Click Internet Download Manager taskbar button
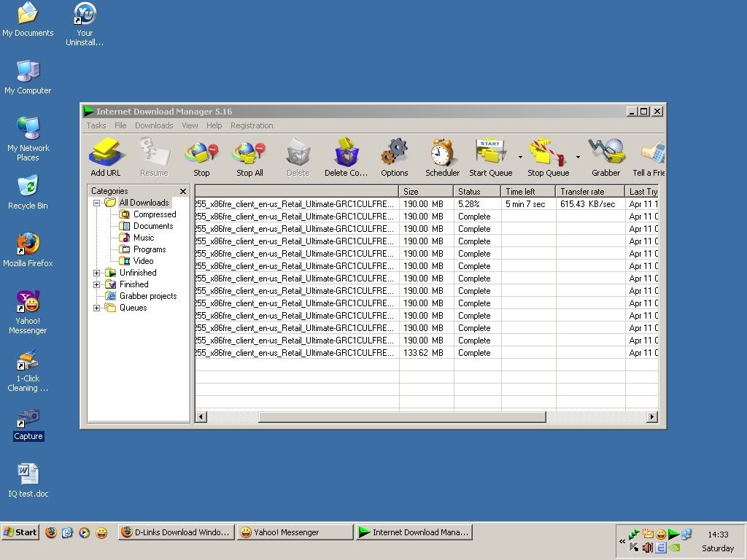This screenshot has width=747, height=560. pos(414,532)
